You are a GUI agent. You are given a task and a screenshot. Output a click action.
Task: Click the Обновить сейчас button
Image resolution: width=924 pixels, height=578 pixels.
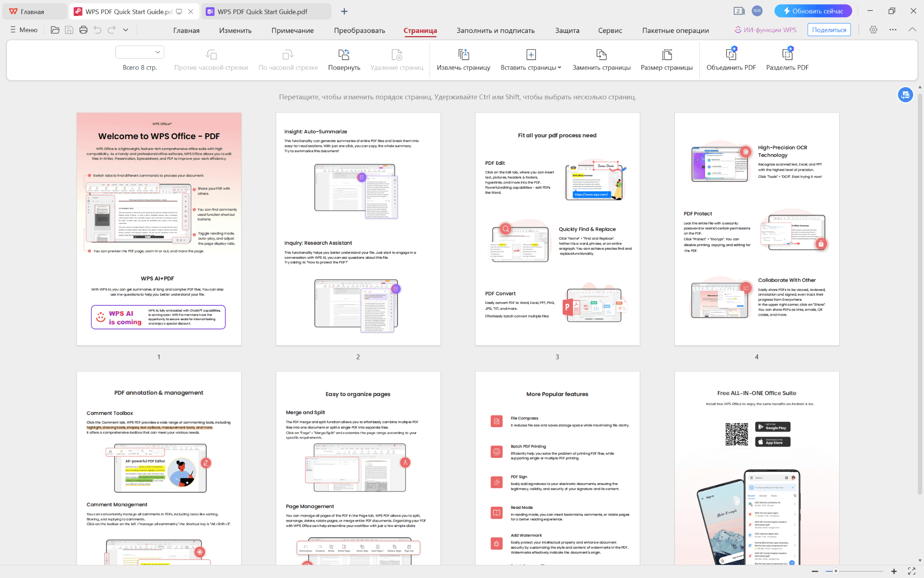click(813, 11)
